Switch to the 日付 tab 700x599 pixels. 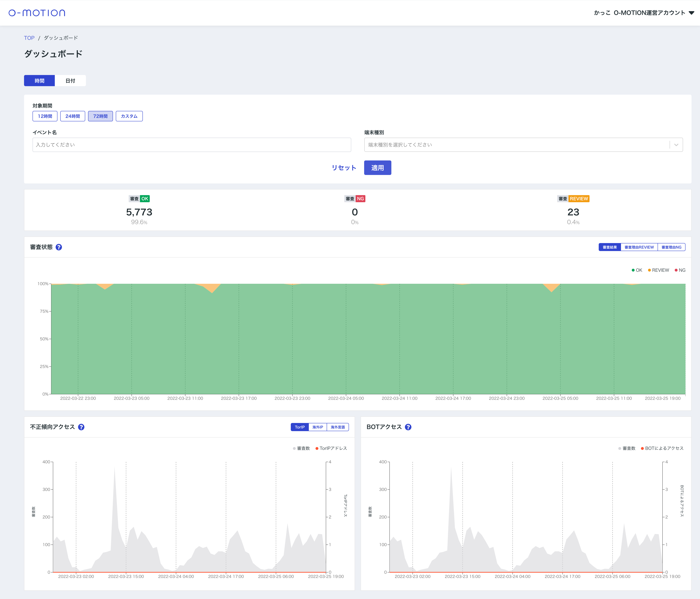70,81
